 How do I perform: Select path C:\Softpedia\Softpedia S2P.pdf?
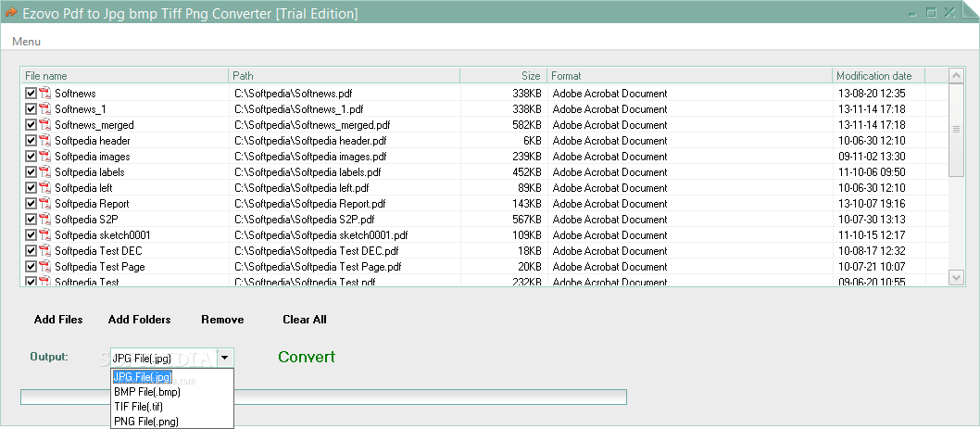click(305, 220)
